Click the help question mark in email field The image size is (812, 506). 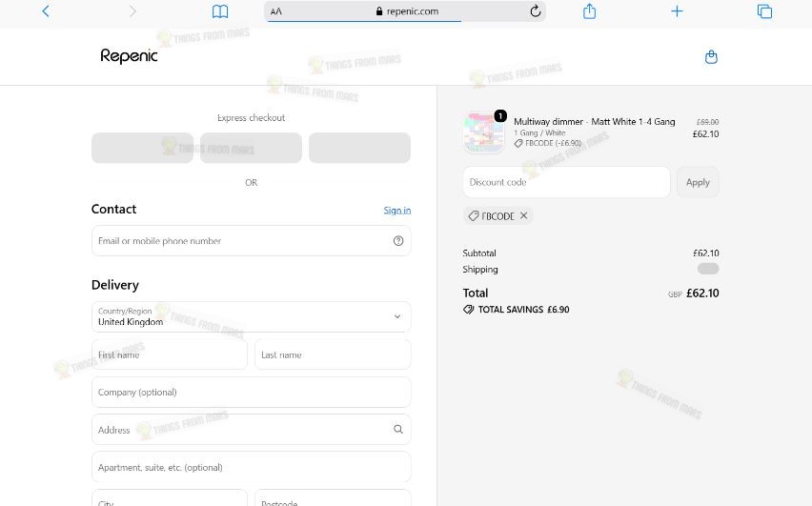[x=398, y=241]
